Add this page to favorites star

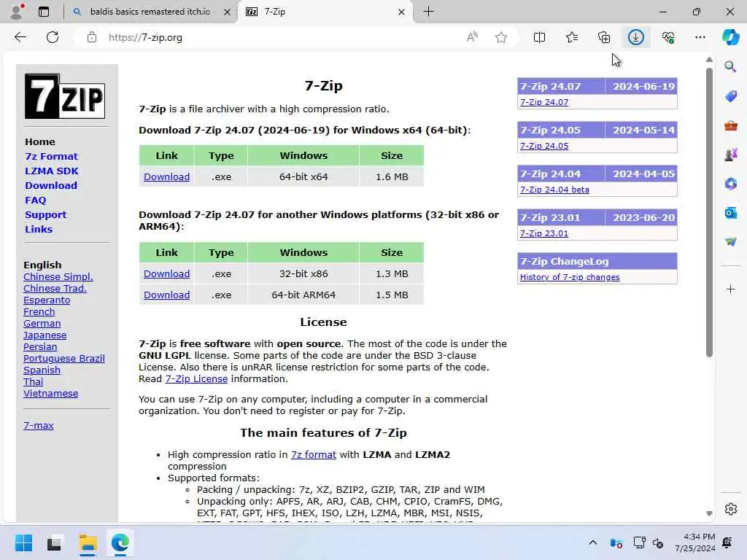(x=500, y=37)
